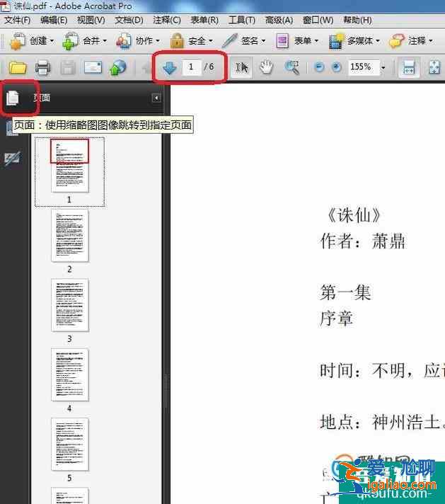
Task: Expand the 表单 toolbar dropdown
Action: pos(316,41)
